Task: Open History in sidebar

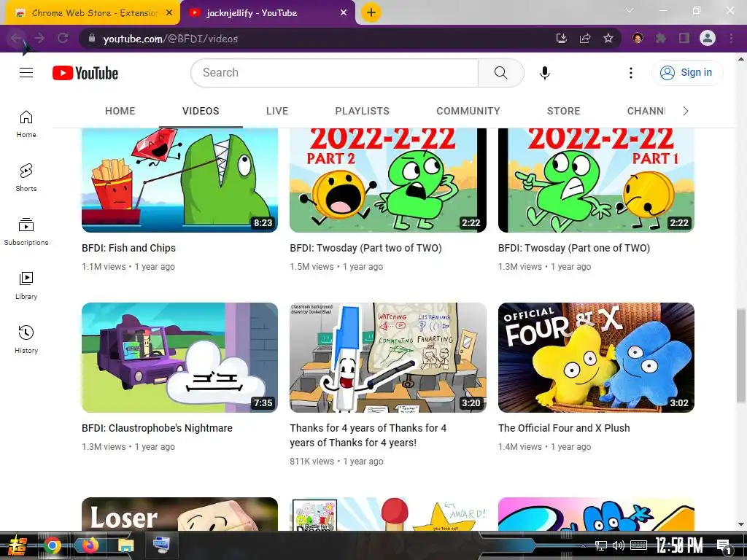Action: coord(26,340)
